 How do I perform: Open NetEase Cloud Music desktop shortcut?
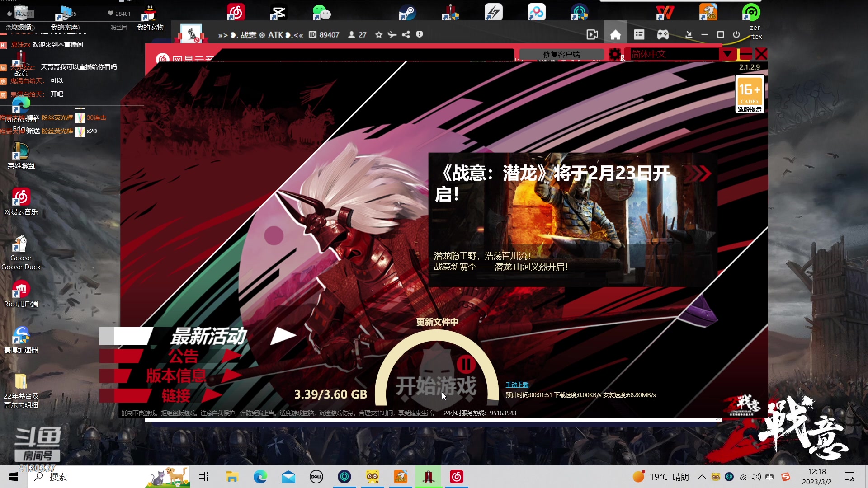21,202
